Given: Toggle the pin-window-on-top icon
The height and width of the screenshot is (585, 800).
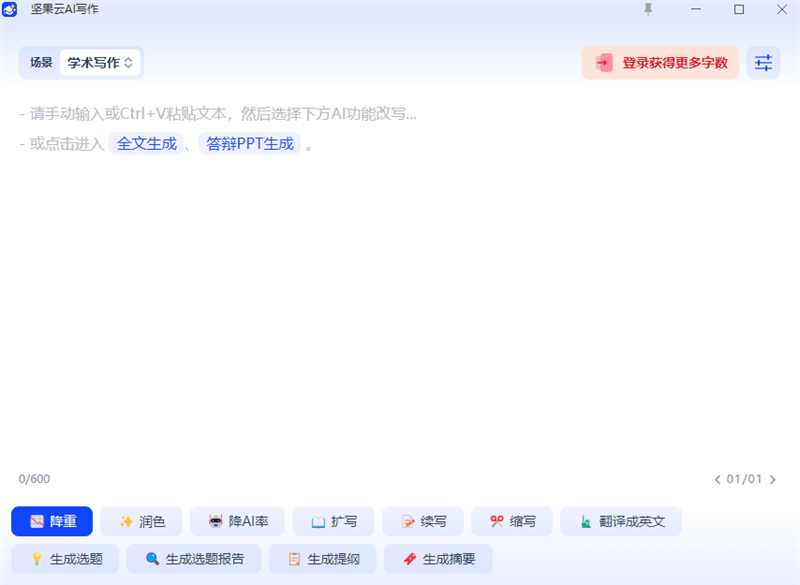Looking at the screenshot, I should 647,10.
